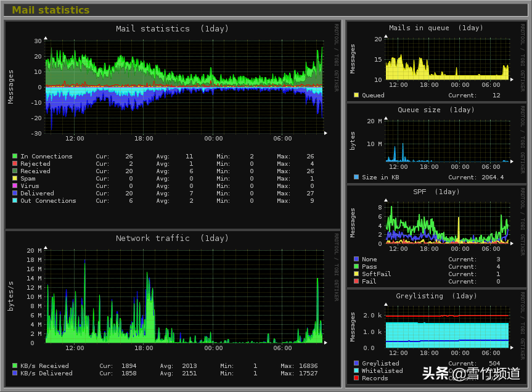Click the red Rejected legend swatch
532x392 pixels.
14,164
